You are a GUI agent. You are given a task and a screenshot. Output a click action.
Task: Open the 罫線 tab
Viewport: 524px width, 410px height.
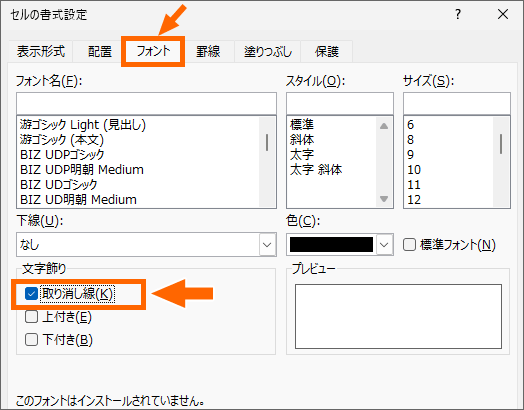[208, 51]
